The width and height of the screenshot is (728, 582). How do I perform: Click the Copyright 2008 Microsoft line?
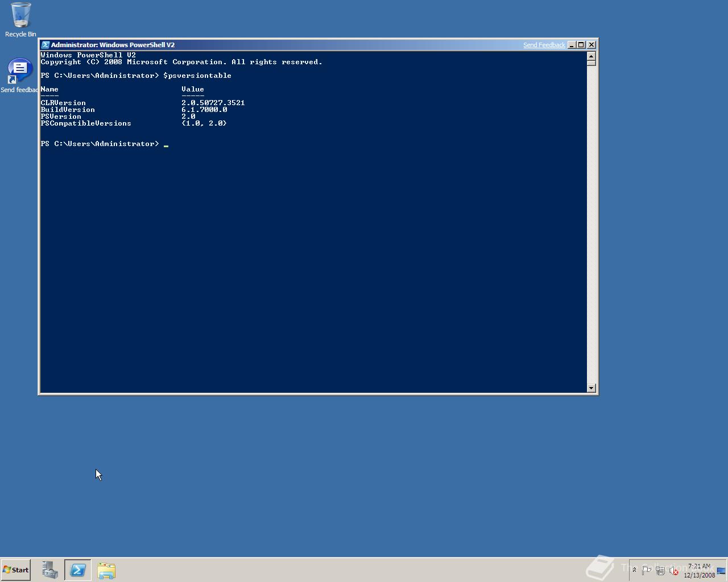click(x=181, y=62)
